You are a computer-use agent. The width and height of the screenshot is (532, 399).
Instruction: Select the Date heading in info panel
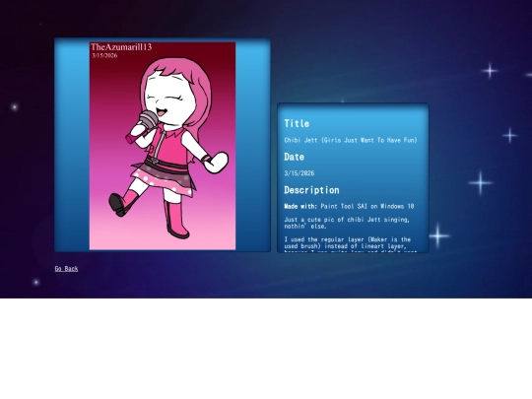point(294,157)
